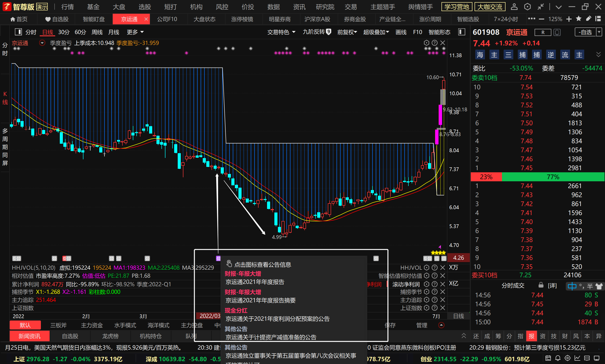605x364 pixels.
Task: Open the layout grid icon in tab bar
Action: point(598,19)
